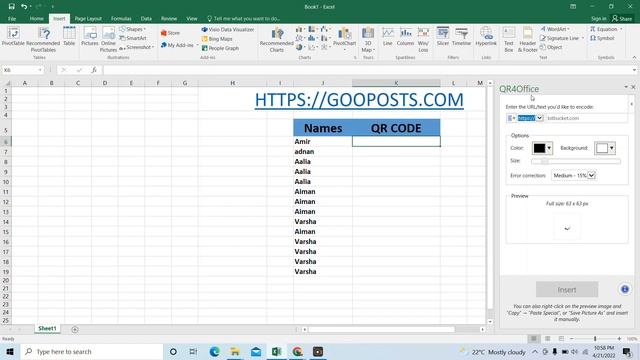Open Microsoft Edge from taskbar
This screenshot has height=360, width=640.
[x=214, y=351]
